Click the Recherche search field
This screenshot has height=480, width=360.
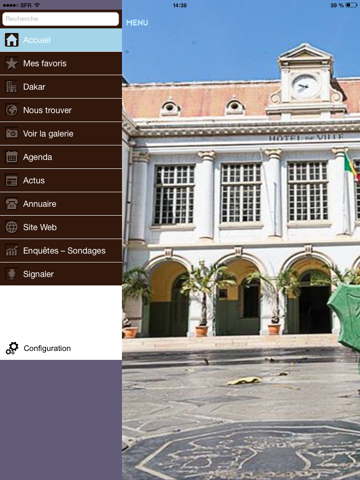(x=61, y=19)
